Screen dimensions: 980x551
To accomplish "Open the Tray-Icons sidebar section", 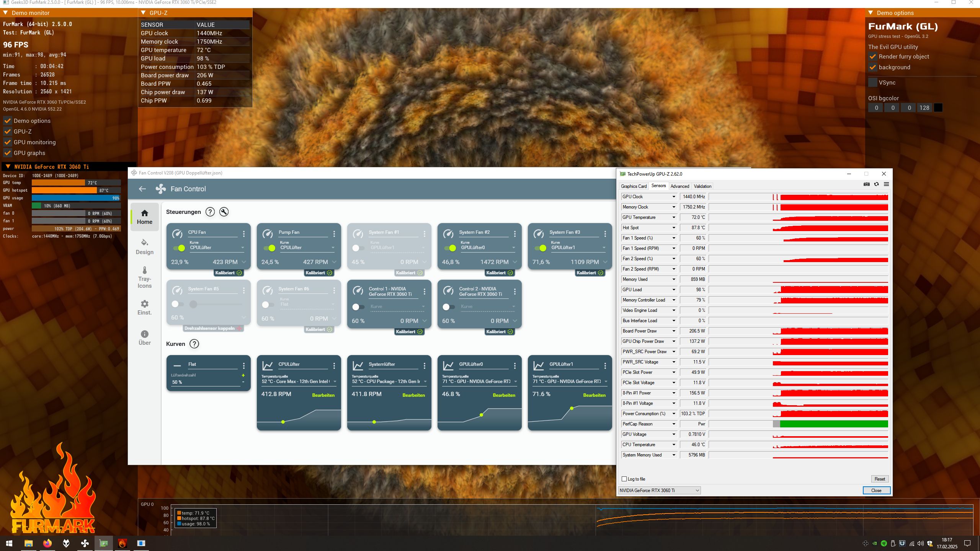I will [144, 277].
